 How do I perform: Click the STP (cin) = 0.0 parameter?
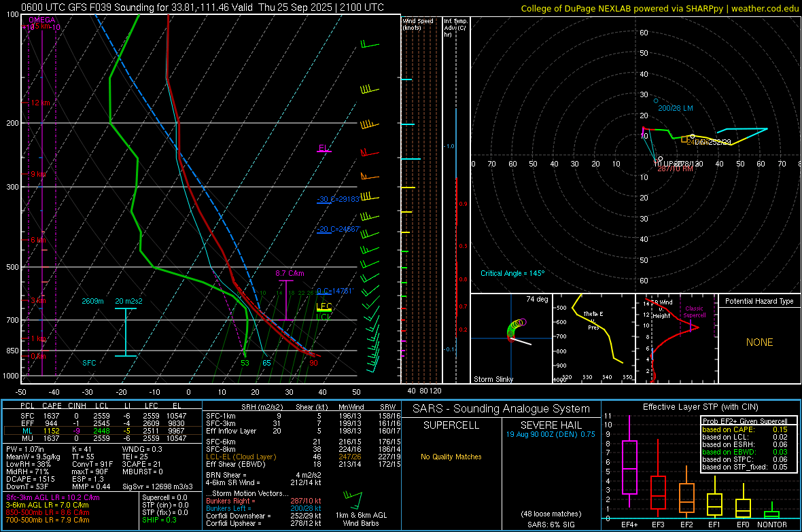164,505
